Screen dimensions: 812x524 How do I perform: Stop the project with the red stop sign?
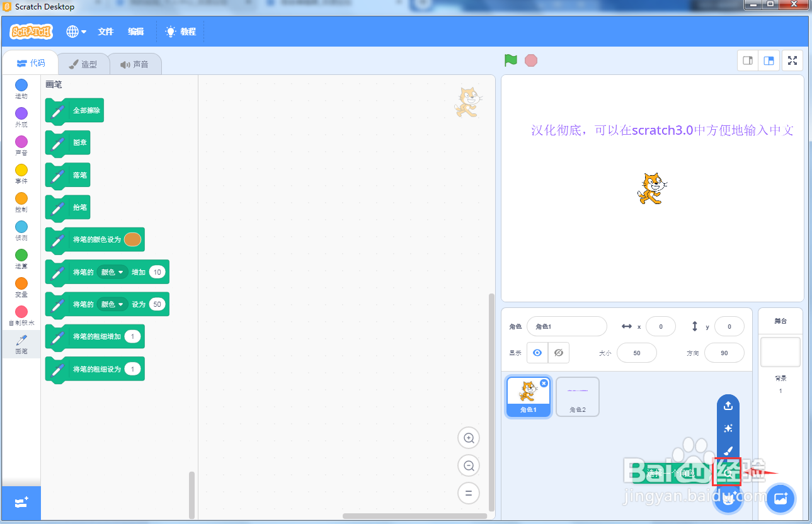pyautogui.click(x=531, y=60)
